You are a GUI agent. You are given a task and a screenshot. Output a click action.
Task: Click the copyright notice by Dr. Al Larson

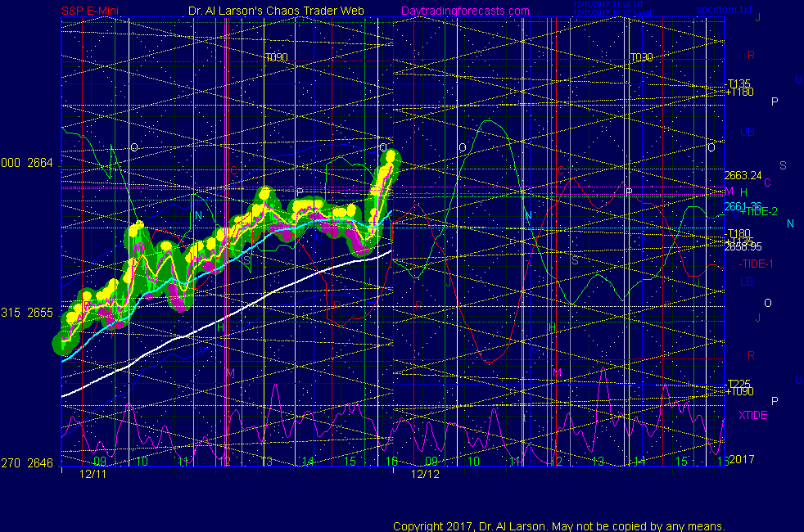coord(559,526)
